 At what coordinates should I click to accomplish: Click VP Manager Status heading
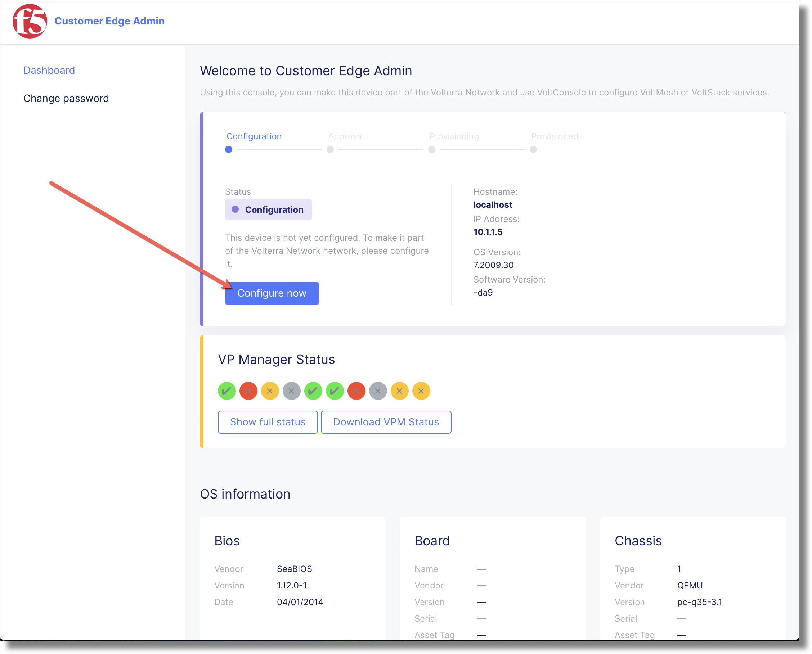[276, 360]
